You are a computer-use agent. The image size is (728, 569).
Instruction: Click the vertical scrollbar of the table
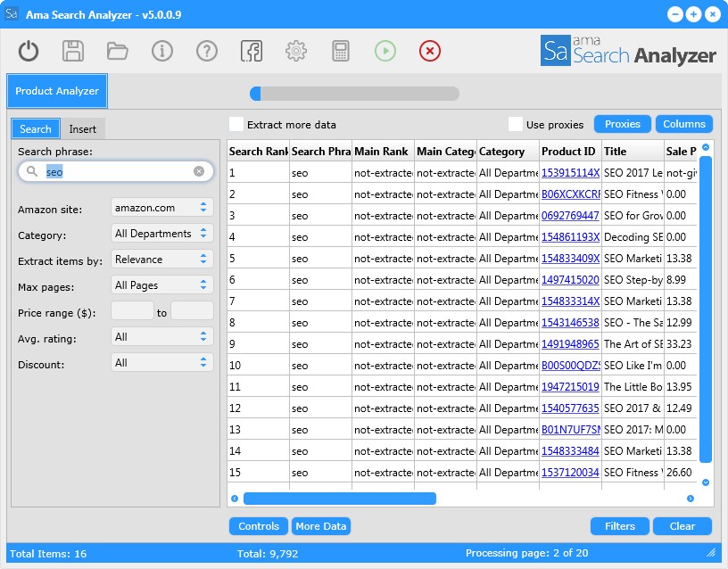pos(706,309)
